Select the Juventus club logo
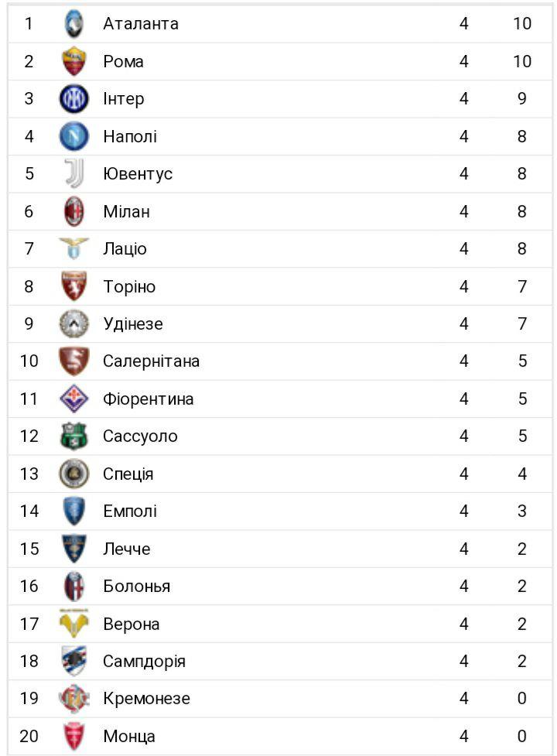 74,174
